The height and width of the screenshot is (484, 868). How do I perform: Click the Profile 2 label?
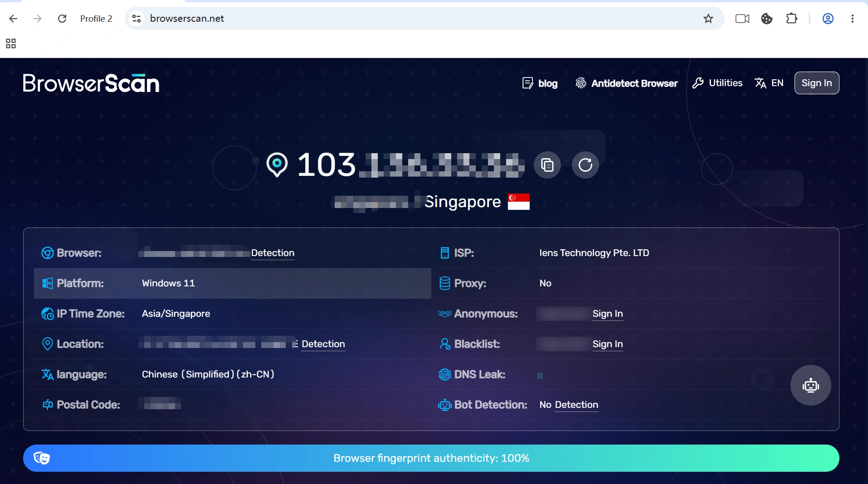coord(96,19)
